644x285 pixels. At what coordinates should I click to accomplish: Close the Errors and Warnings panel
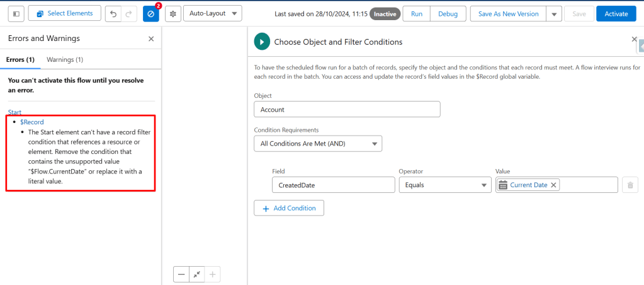coord(151,38)
